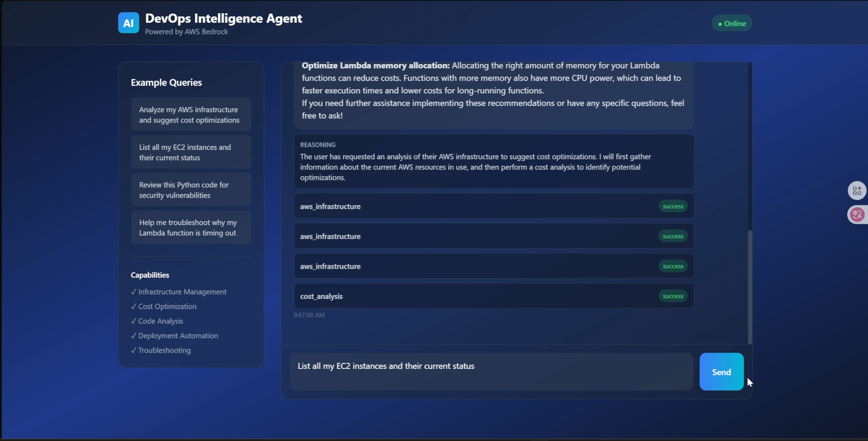This screenshot has height=441, width=868.
Task: Click the AI logo icon
Action: click(x=128, y=23)
